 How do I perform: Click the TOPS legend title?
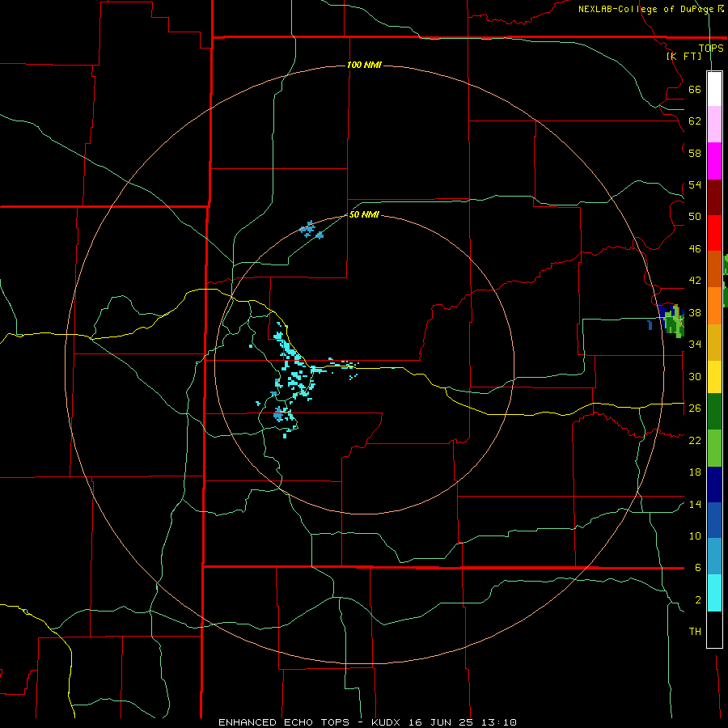point(711,48)
